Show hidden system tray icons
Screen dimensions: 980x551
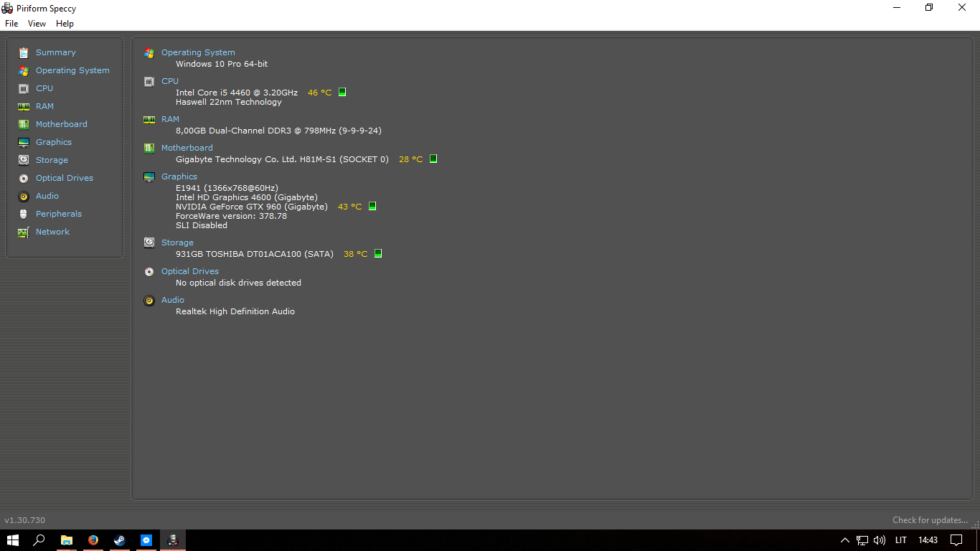(844, 540)
